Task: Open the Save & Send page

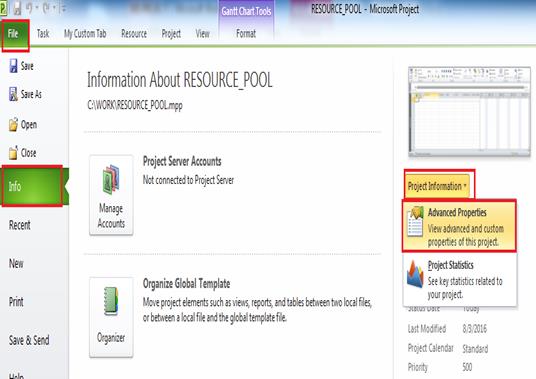Action: (x=29, y=340)
